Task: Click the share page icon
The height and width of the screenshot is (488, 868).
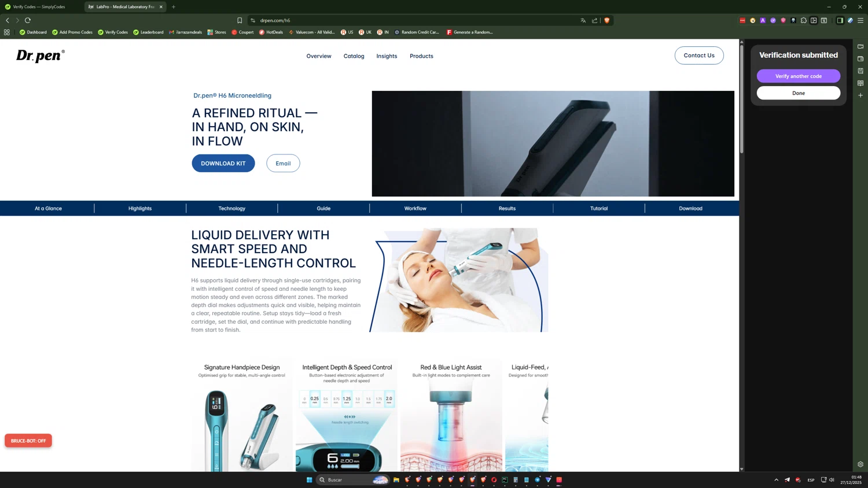Action: click(x=594, y=20)
